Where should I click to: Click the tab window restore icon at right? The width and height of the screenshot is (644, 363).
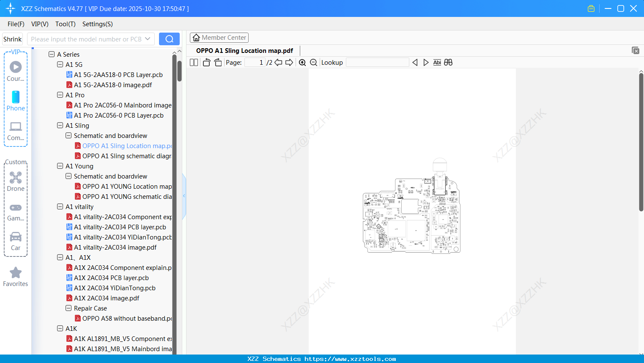click(635, 50)
